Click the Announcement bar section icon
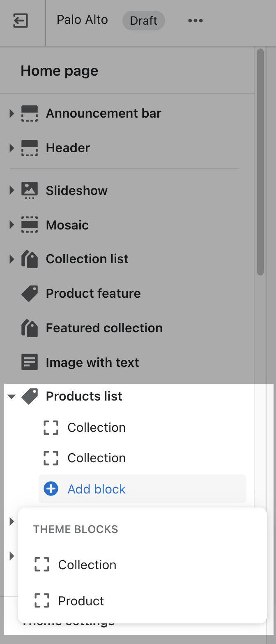The width and height of the screenshot is (276, 644). click(30, 114)
